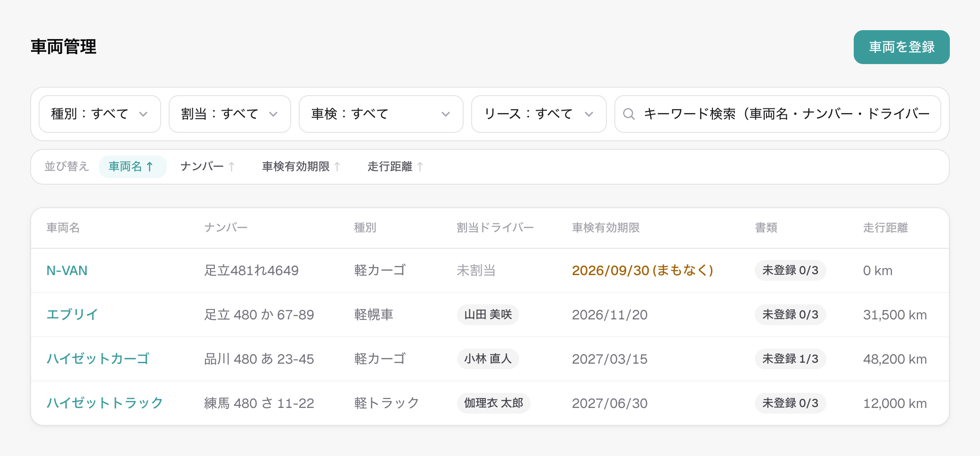
Task: Click the 31,500 km mileage value
Action: click(x=895, y=315)
